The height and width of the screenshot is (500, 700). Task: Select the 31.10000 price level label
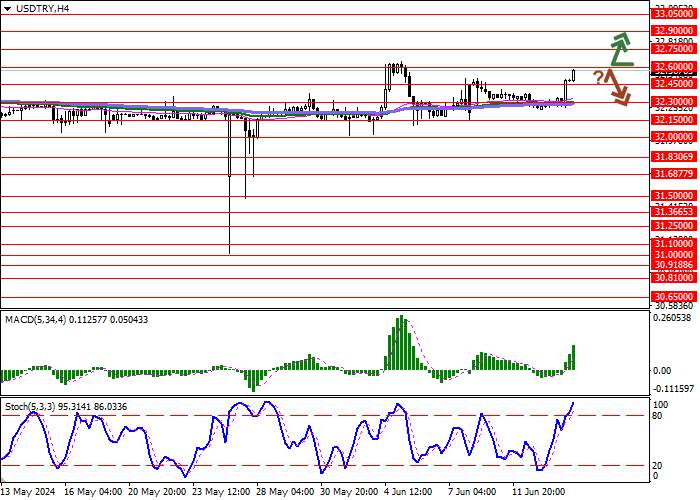[x=674, y=244]
